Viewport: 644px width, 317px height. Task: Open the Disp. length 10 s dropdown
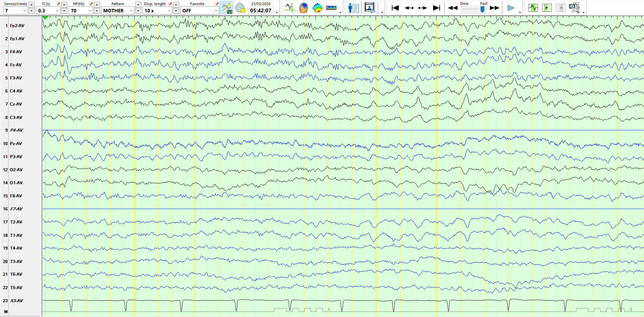(x=169, y=11)
